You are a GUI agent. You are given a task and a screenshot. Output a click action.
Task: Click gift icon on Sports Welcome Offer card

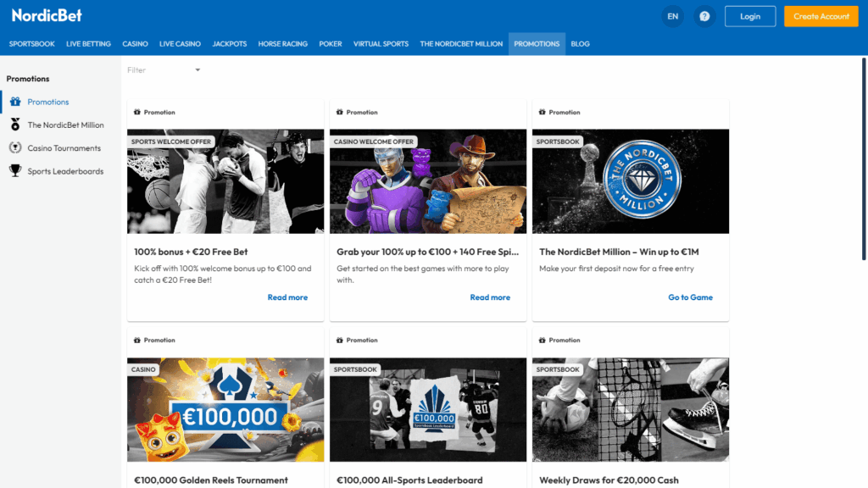click(x=137, y=113)
